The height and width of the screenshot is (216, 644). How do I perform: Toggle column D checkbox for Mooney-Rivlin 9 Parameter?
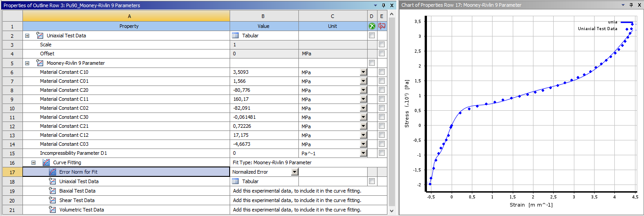pyautogui.click(x=372, y=63)
